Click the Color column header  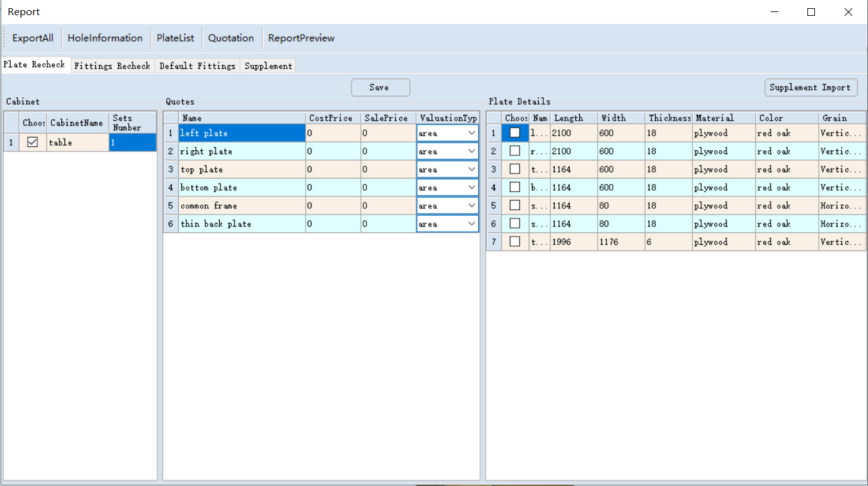[x=787, y=118]
